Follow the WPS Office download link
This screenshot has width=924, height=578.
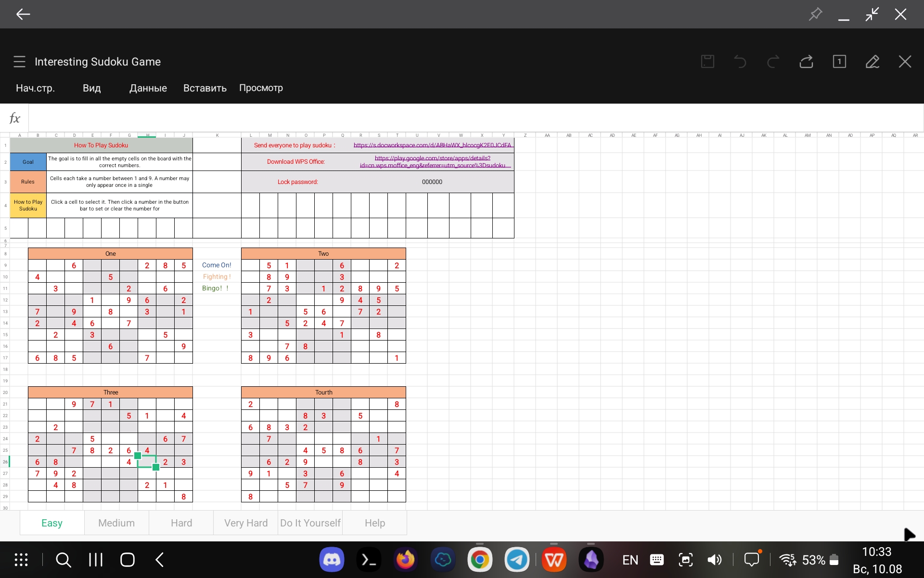click(x=432, y=161)
